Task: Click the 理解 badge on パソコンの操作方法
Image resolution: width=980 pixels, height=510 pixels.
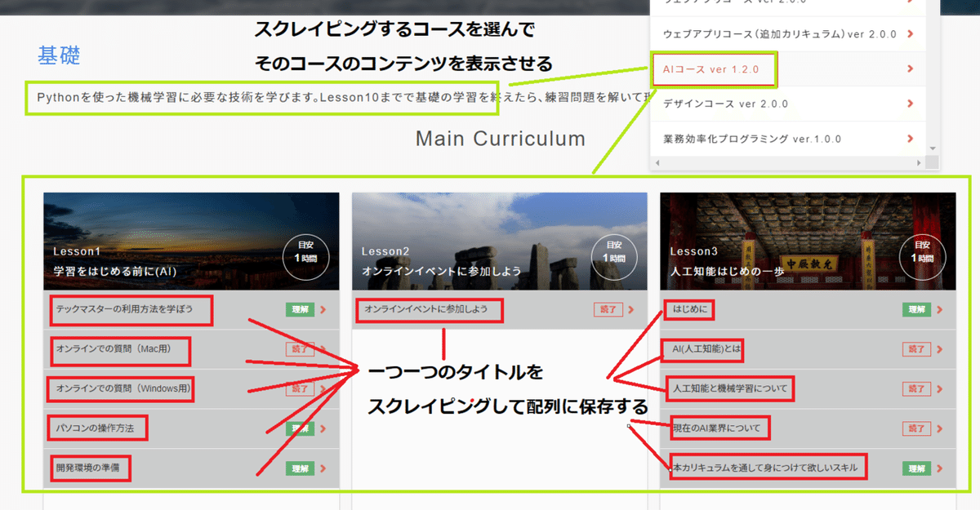Action: coord(300,428)
